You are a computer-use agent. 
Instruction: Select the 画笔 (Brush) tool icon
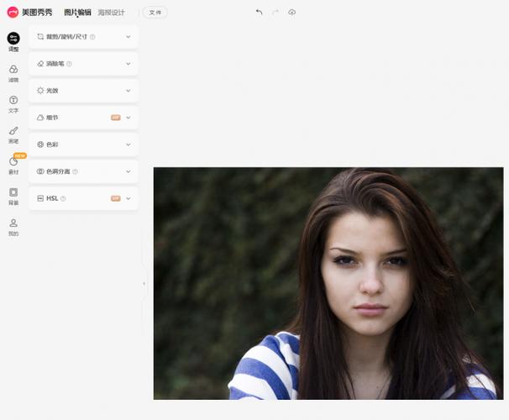pos(13,132)
